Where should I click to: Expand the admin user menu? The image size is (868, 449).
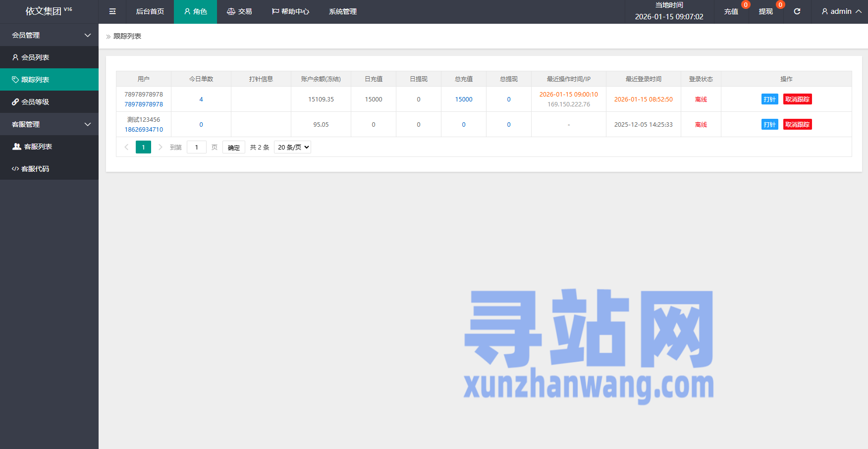[841, 11]
